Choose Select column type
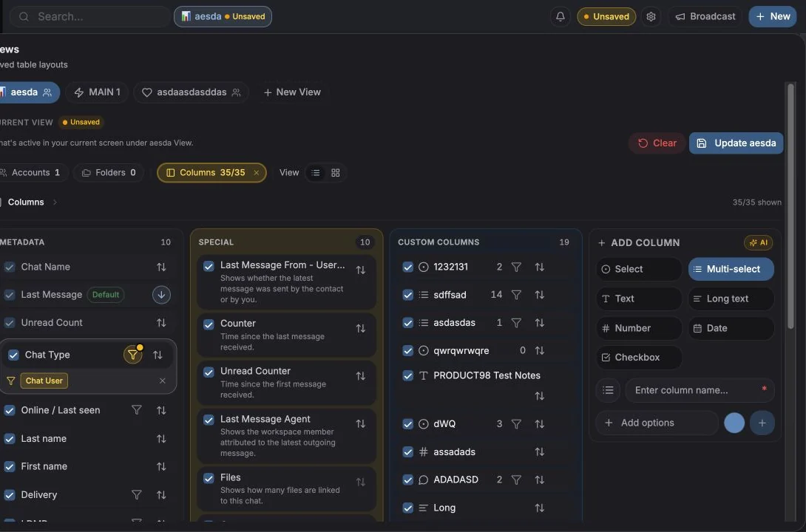The height and width of the screenshot is (532, 806). click(639, 269)
